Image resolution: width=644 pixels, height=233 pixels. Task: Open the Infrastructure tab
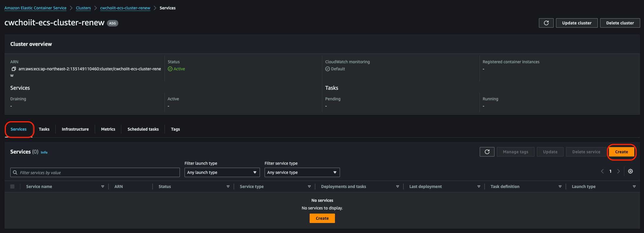75,129
